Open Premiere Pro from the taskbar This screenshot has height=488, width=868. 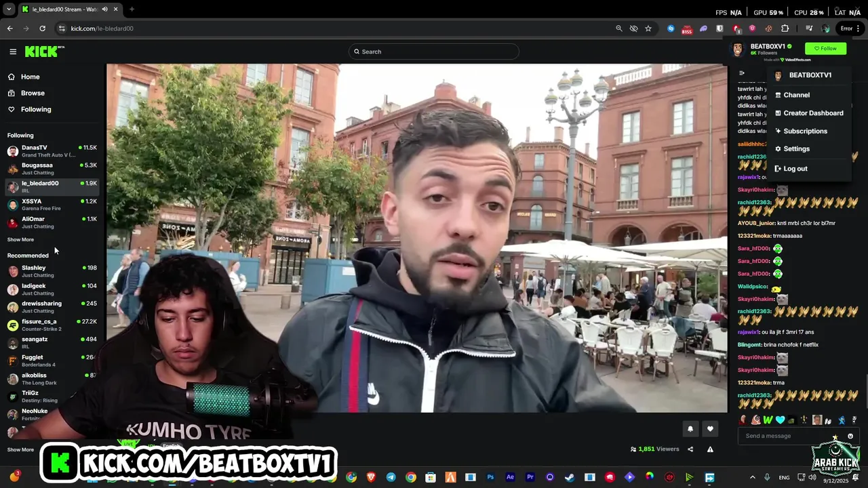pyautogui.click(x=530, y=477)
